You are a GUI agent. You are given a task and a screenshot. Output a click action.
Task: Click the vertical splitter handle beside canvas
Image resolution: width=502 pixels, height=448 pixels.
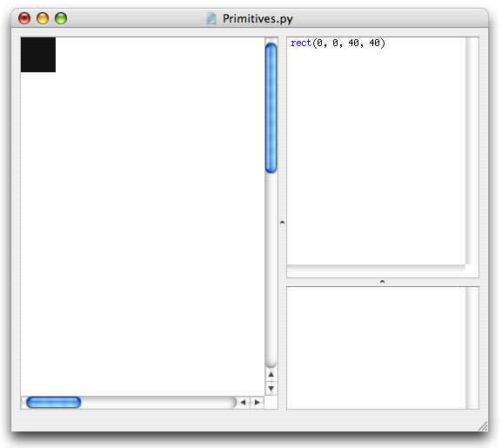282,222
